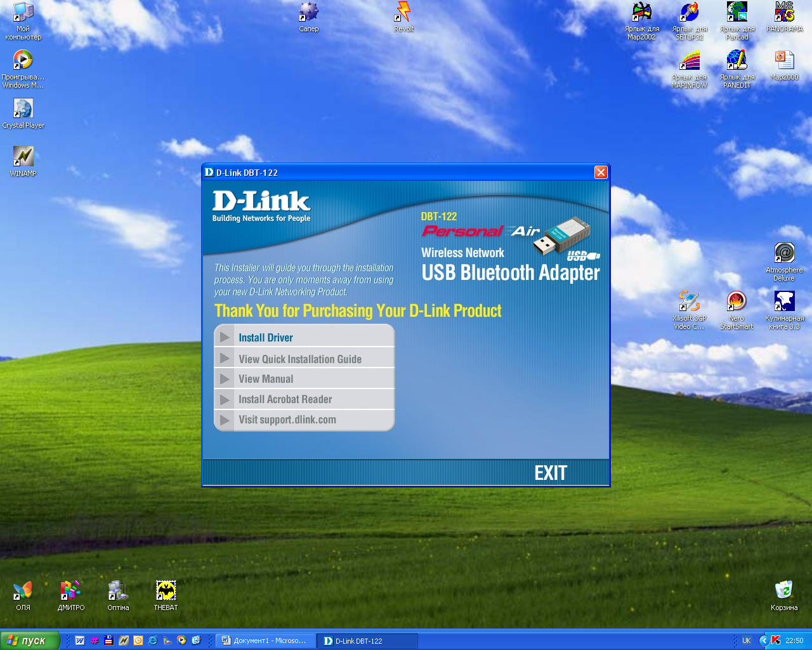The image size is (812, 650).
Task: Launch Word from quick launch bar
Action: pyautogui.click(x=80, y=640)
